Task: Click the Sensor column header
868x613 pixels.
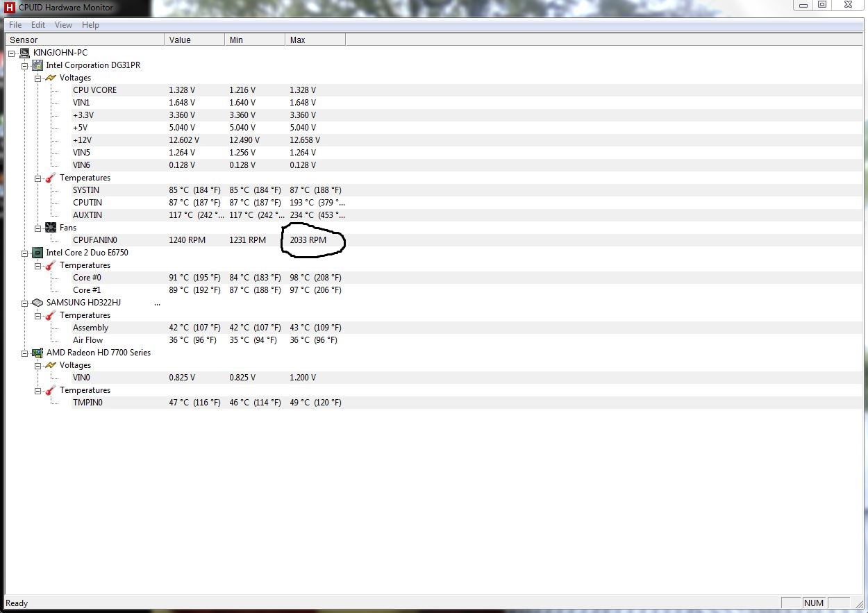Action: [83, 40]
